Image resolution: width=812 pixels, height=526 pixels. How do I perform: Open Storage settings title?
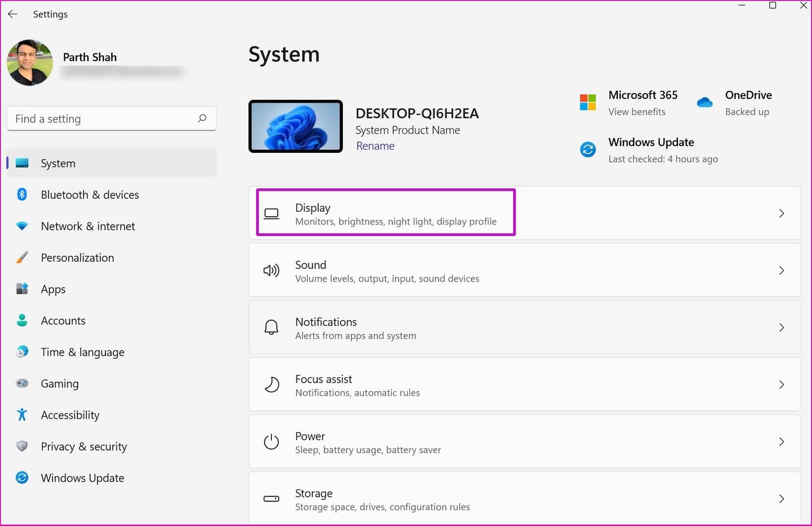click(x=313, y=493)
